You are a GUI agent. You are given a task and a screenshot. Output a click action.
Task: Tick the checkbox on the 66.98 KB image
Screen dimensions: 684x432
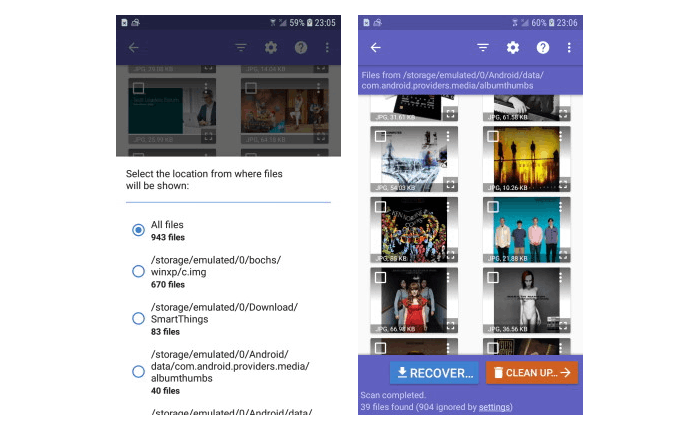tap(380, 278)
